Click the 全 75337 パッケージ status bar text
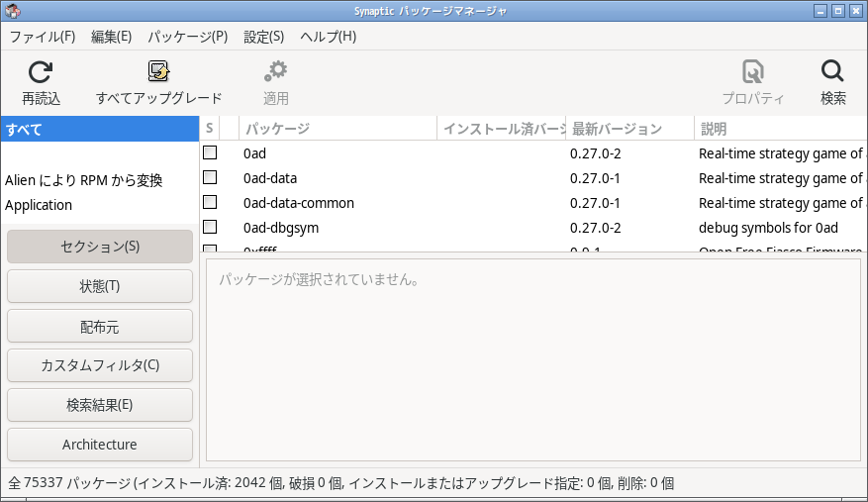Image resolution: width=868 pixels, height=502 pixels. [x=341, y=483]
